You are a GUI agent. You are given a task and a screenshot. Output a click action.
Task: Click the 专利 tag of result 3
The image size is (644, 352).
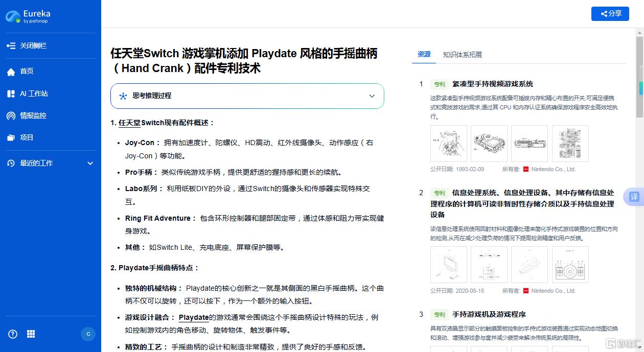(x=440, y=315)
